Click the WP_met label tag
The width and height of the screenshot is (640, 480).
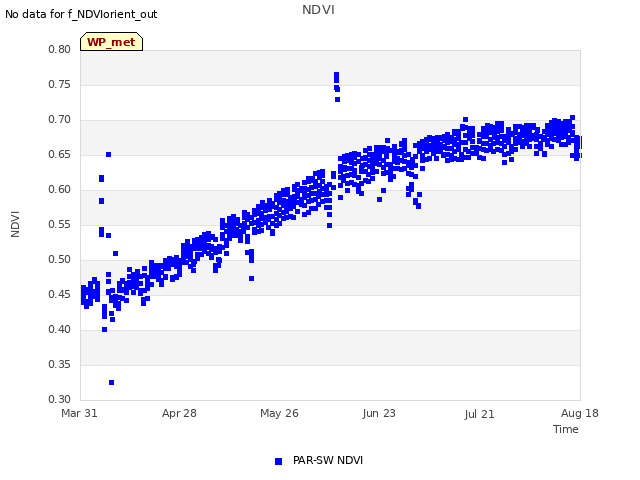[x=111, y=42]
